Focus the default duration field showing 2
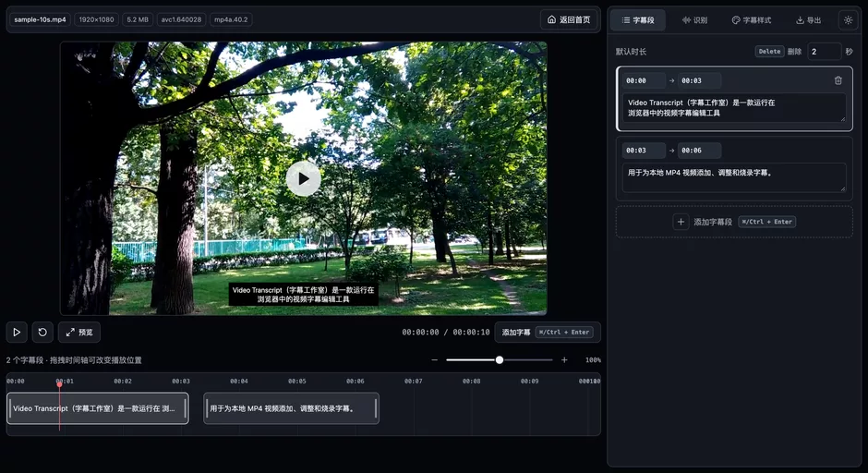Viewport: 868px width, 473px height. pyautogui.click(x=824, y=52)
